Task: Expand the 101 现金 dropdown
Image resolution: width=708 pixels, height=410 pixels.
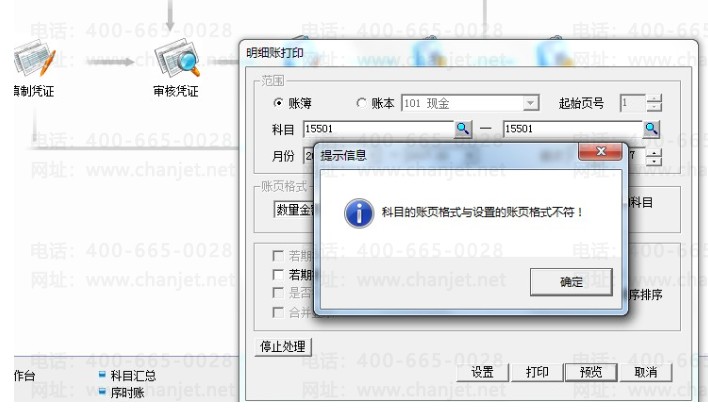Action: (x=531, y=103)
